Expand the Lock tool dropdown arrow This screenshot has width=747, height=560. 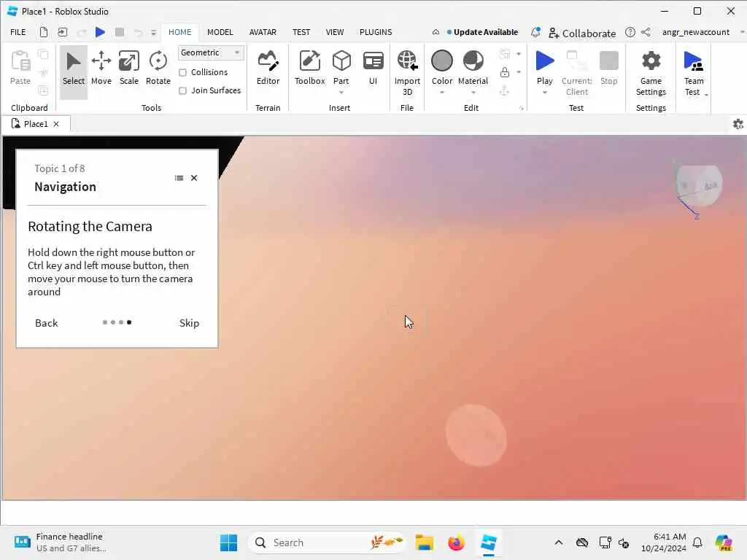click(519, 72)
